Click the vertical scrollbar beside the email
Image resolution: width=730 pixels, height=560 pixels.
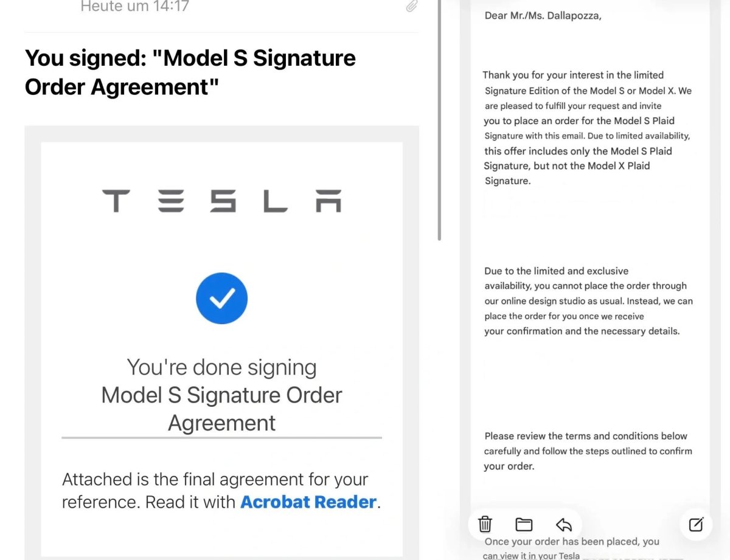tap(439, 120)
